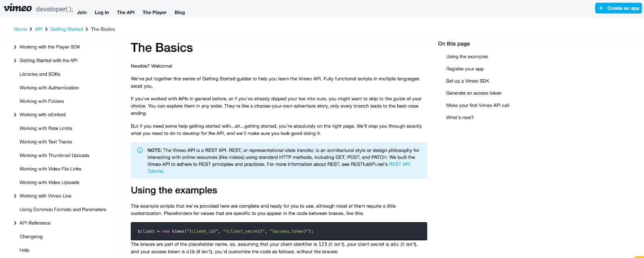Expand the API Reference tree item
Image resolution: width=644 pixels, height=258 pixels.
15,223
